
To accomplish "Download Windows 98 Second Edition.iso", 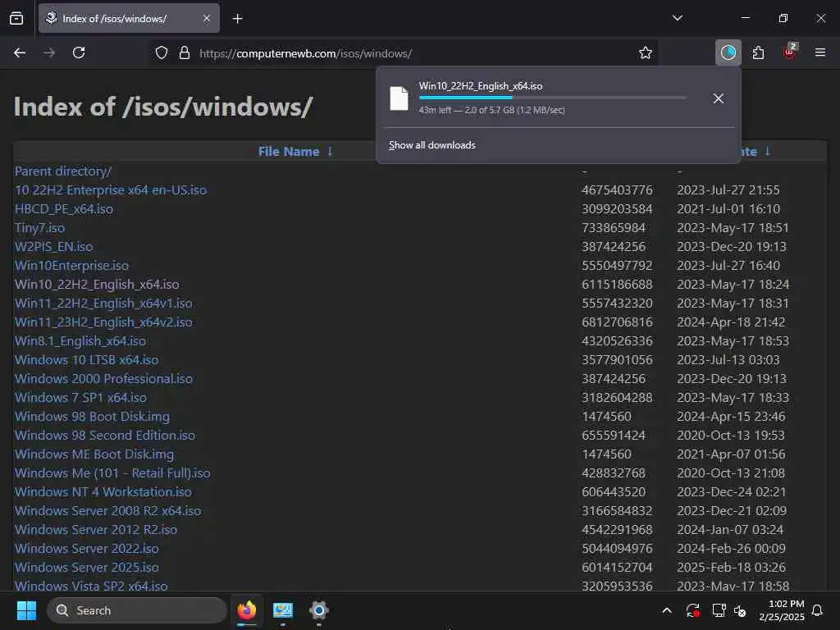I will (105, 435).
